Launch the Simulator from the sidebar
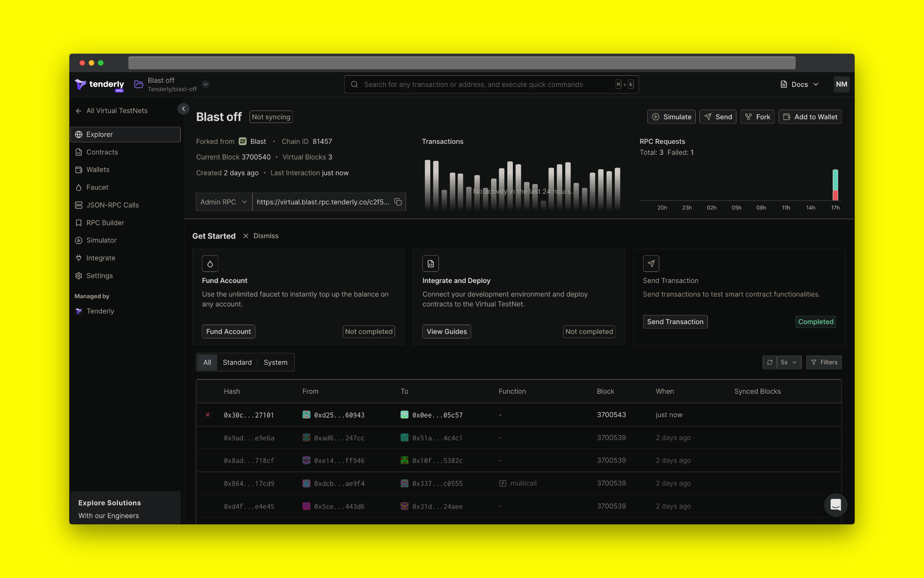924x578 pixels. click(101, 240)
